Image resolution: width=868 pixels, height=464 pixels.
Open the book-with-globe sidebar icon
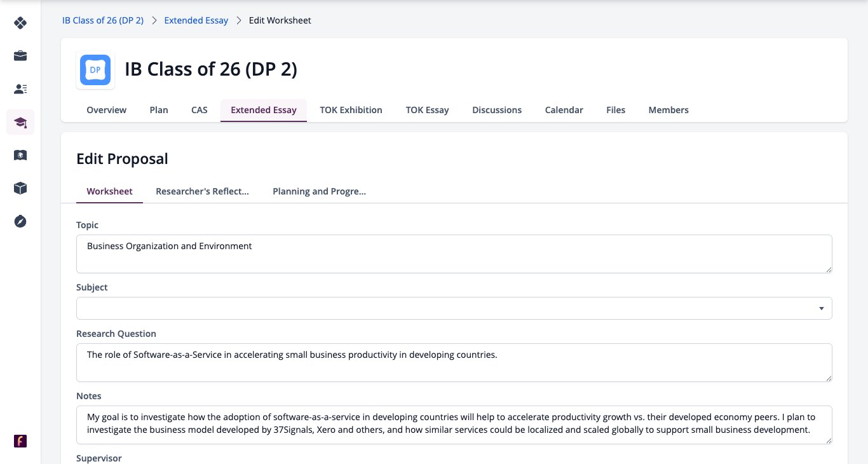pos(20,155)
